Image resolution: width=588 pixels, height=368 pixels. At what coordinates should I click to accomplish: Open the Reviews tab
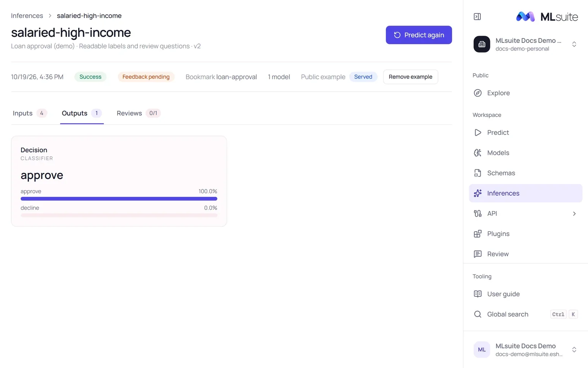click(x=139, y=113)
